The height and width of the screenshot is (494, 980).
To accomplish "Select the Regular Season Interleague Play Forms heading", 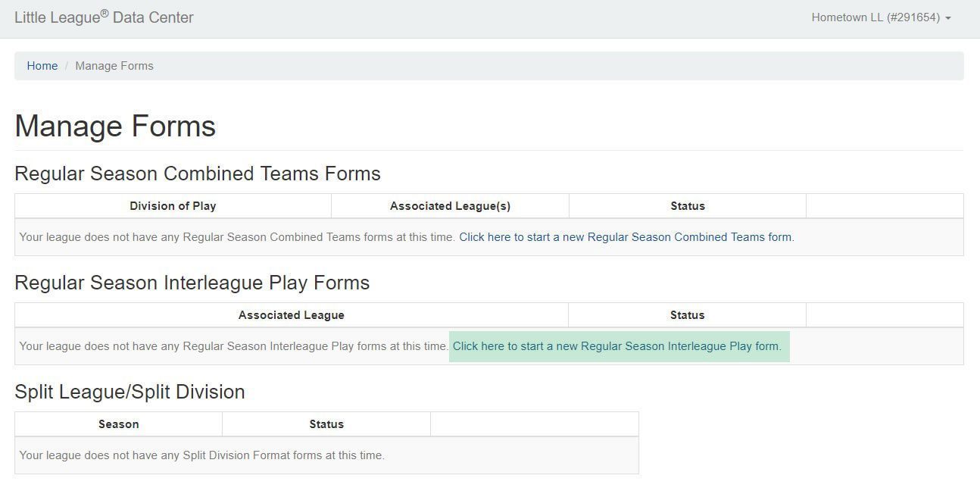I will coord(192,283).
